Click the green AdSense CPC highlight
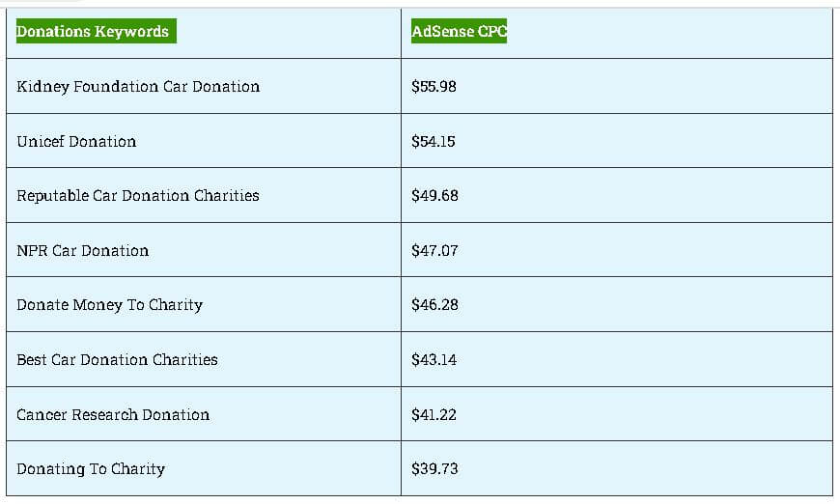The height and width of the screenshot is (504, 840). point(460,32)
